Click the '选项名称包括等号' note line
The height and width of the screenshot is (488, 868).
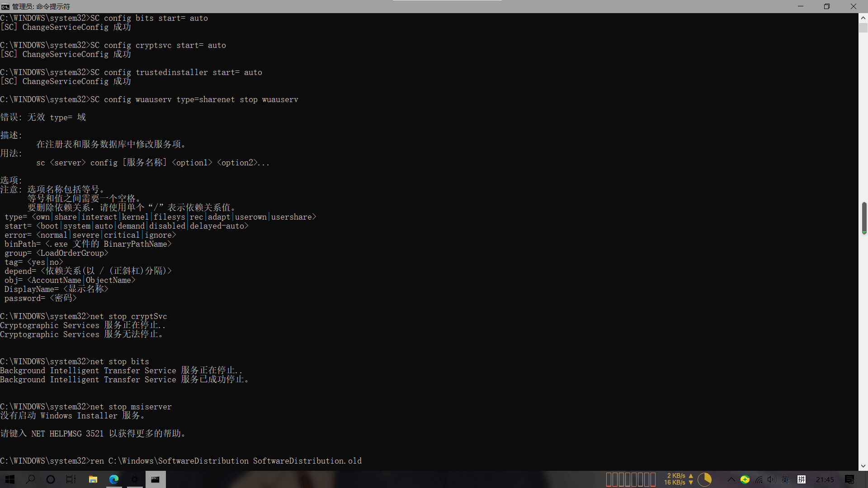click(66, 189)
